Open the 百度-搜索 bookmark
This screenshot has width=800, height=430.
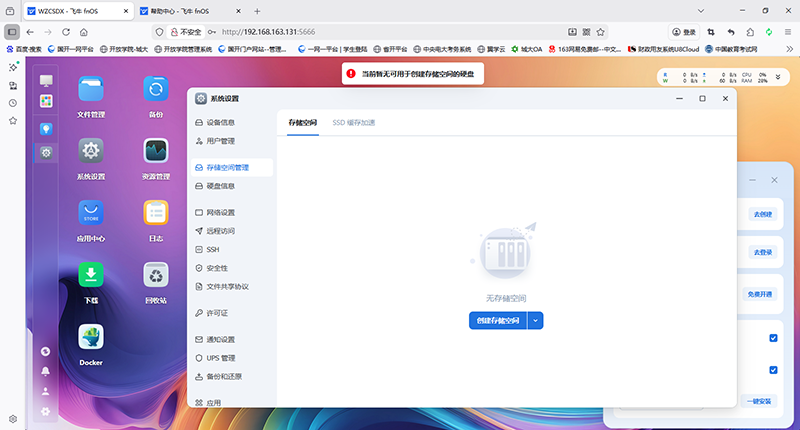coord(24,49)
